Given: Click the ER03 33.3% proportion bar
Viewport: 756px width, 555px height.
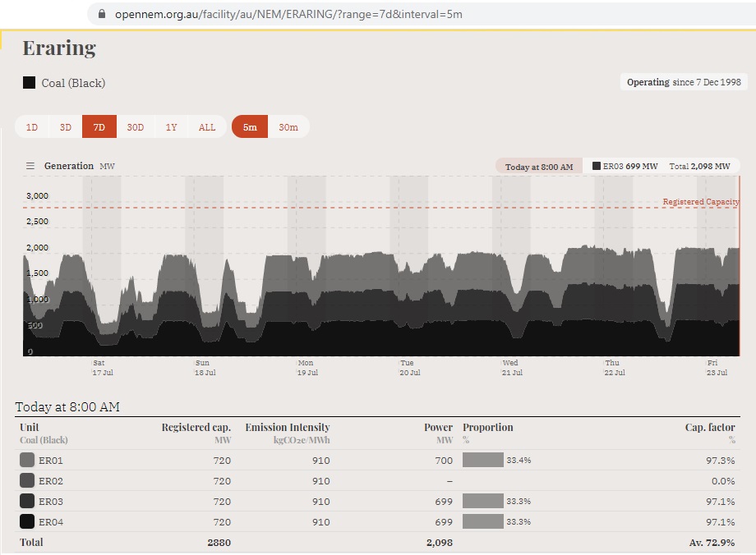Looking at the screenshot, I should point(482,501).
